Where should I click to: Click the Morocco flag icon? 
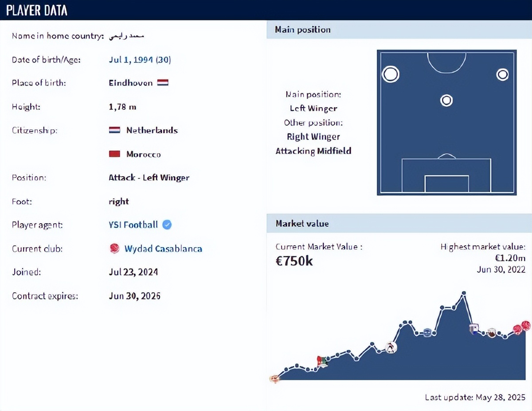tap(114, 154)
